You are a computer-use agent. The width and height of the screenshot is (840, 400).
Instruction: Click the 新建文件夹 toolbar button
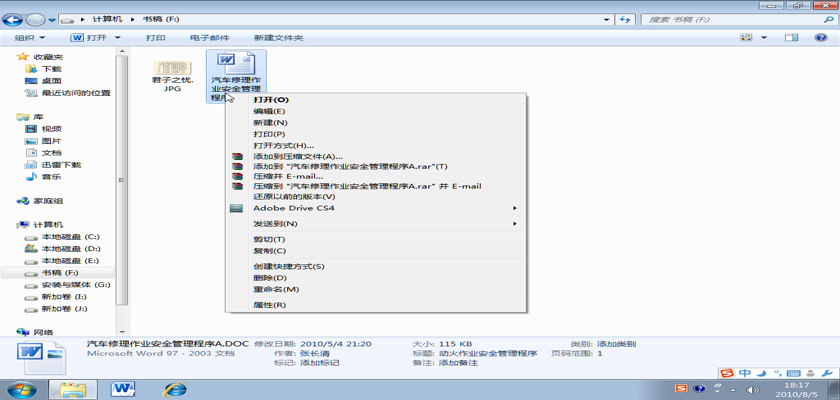coord(278,38)
